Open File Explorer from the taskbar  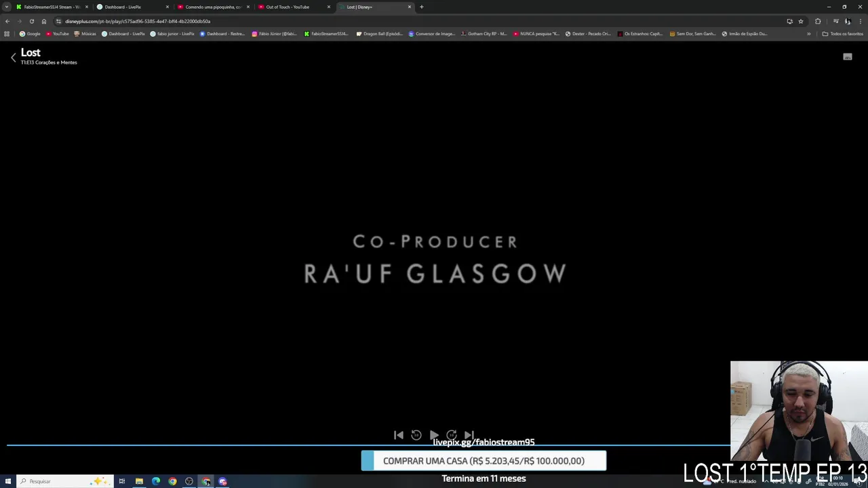139,481
